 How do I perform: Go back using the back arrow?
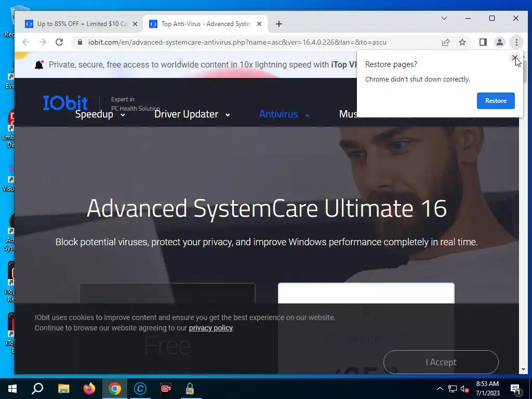[26, 42]
